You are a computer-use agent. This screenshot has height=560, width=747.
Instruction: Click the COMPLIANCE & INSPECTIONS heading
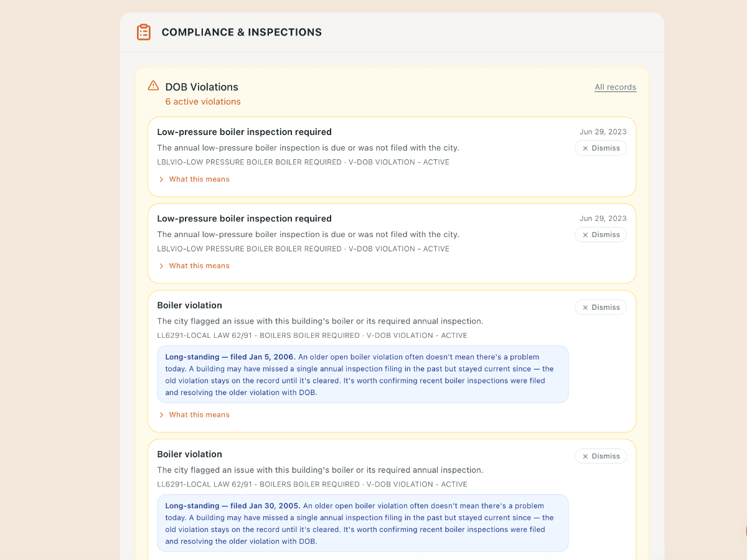point(242,32)
